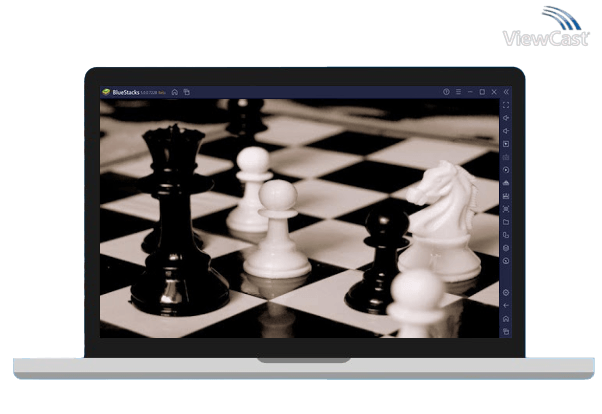Open settings gear in the sidebar
The height and width of the screenshot is (414, 602).
[x=506, y=293]
